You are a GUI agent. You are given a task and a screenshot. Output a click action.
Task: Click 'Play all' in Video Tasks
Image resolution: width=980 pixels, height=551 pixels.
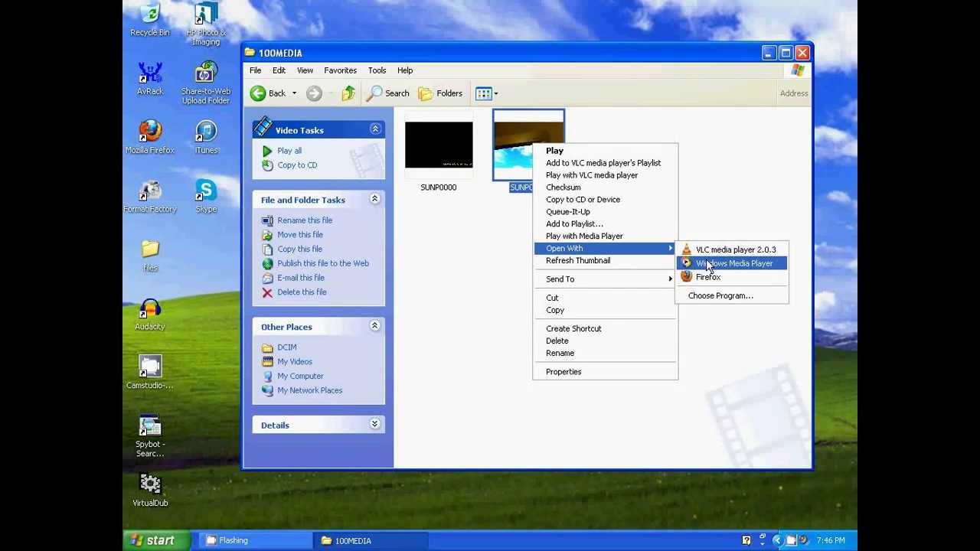click(x=289, y=151)
